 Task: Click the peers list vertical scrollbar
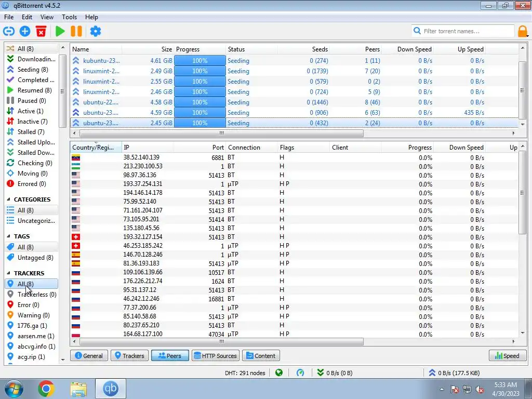pos(523,192)
